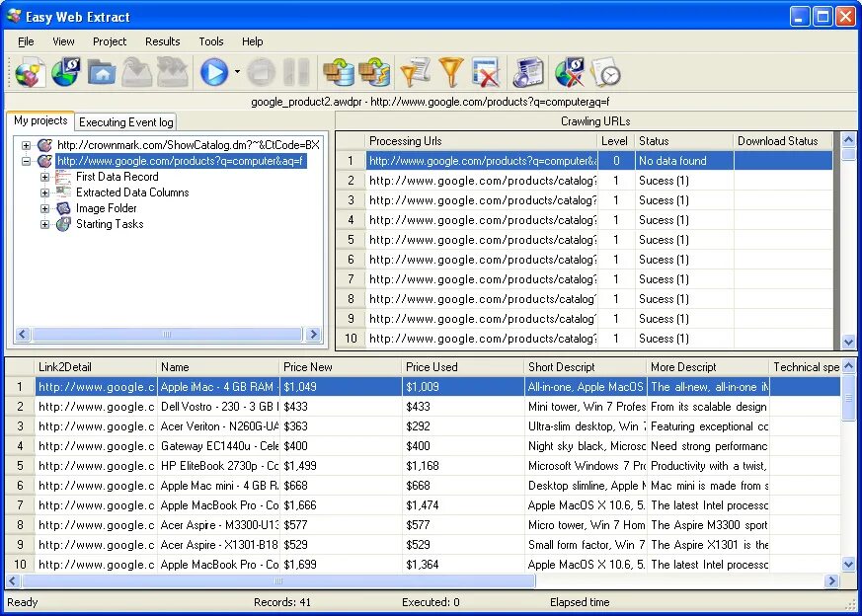The image size is (862, 616).
Task: Expand the First Data Record node
Action: click(45, 177)
